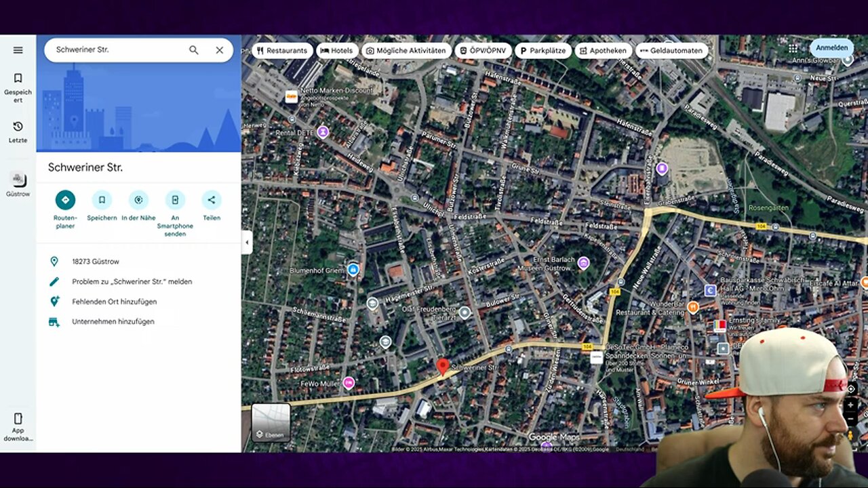Select the Parkplätze chip

pos(543,51)
